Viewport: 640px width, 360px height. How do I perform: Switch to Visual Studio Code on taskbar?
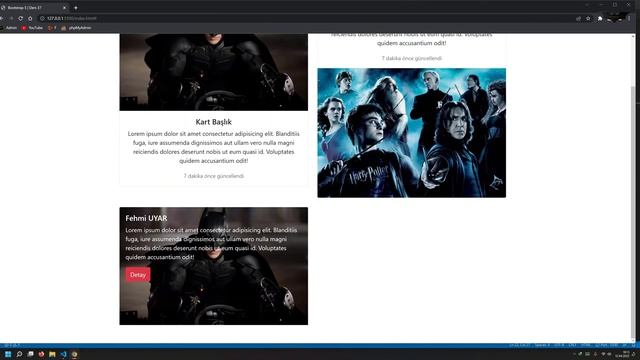point(63,354)
